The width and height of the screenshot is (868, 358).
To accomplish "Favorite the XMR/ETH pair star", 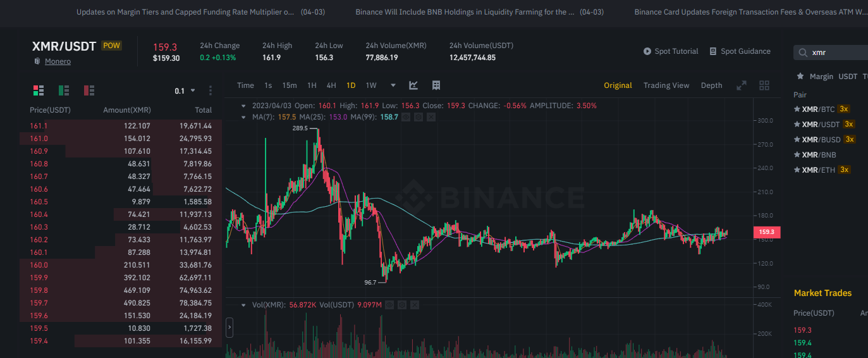I will point(797,170).
